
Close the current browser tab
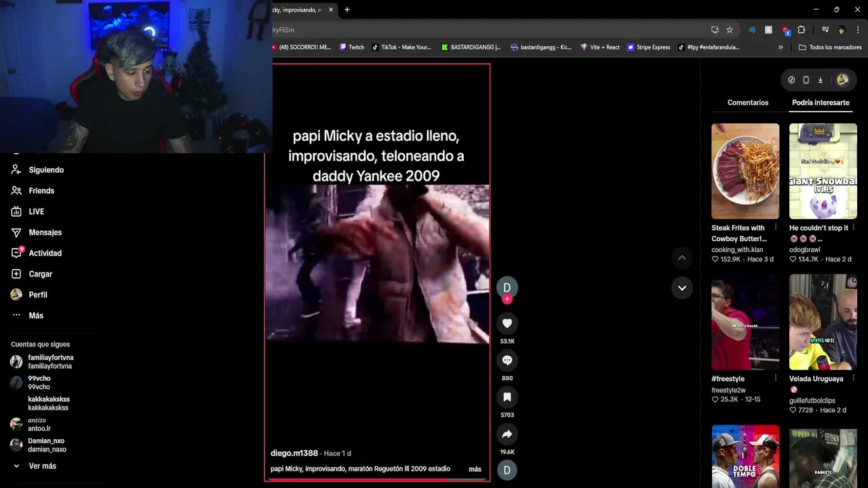[x=331, y=9]
